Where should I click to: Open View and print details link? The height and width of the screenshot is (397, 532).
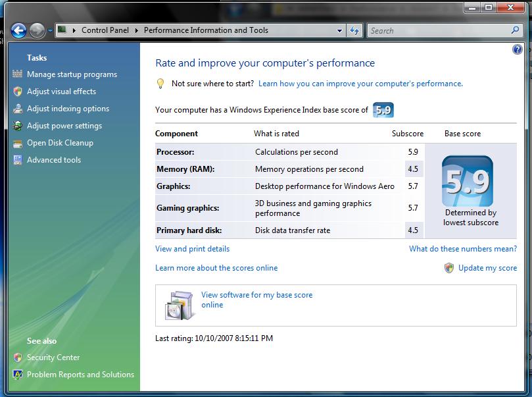(193, 249)
